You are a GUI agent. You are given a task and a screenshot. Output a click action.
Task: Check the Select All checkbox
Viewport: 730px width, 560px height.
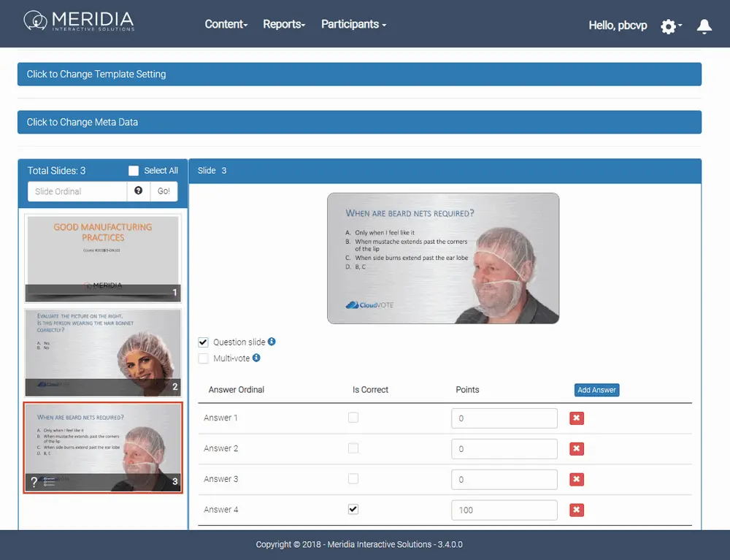point(134,171)
